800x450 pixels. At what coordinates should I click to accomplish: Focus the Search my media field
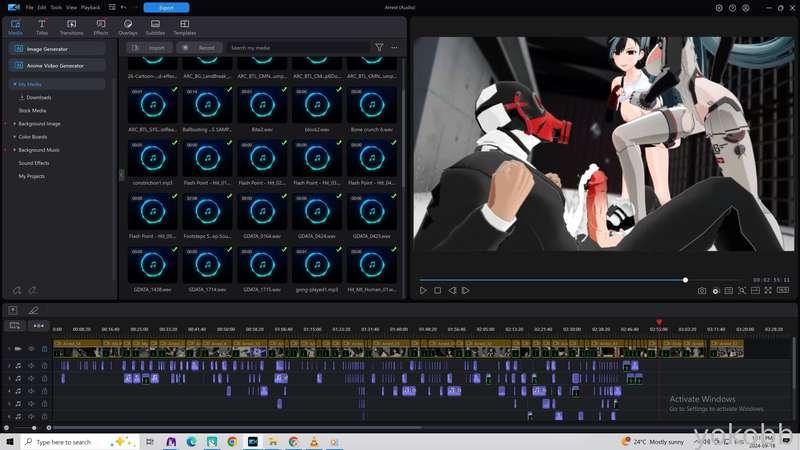pyautogui.click(x=298, y=47)
